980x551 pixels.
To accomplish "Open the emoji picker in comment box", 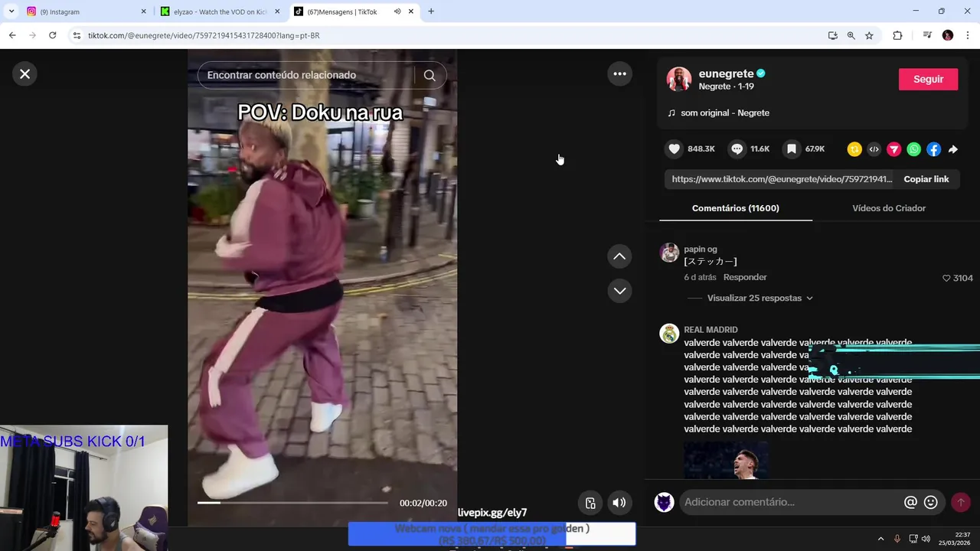I will pos(931,502).
